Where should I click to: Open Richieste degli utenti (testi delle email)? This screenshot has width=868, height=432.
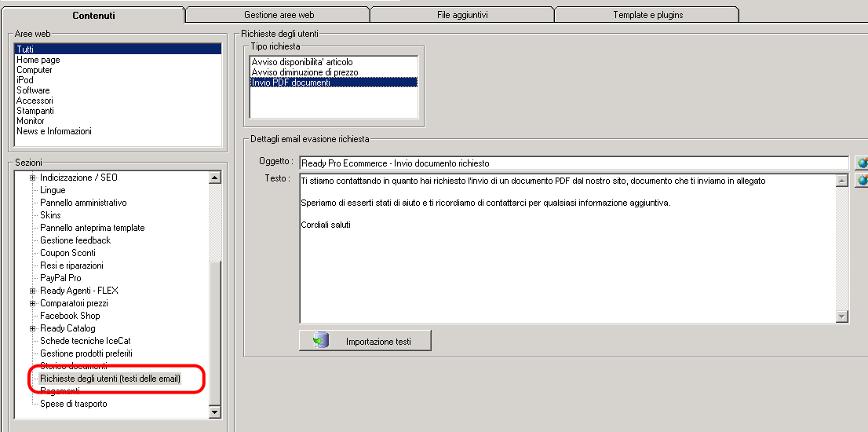click(x=110, y=379)
